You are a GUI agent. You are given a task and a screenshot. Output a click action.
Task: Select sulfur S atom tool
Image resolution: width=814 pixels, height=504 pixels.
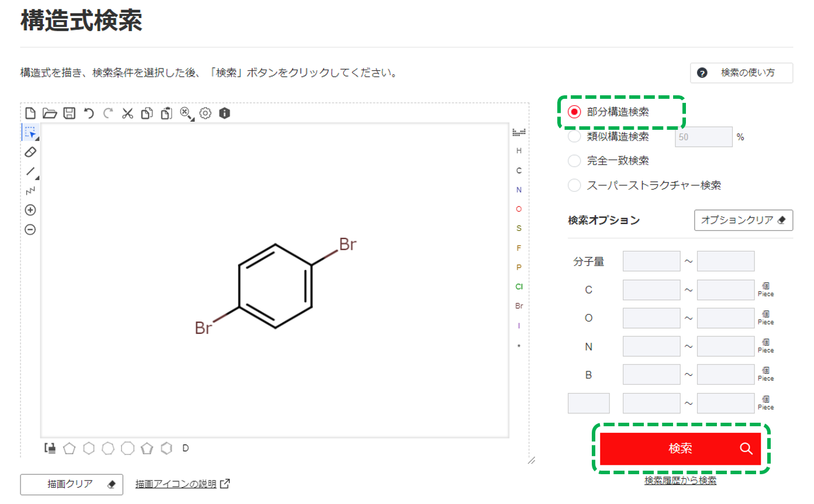(x=519, y=228)
